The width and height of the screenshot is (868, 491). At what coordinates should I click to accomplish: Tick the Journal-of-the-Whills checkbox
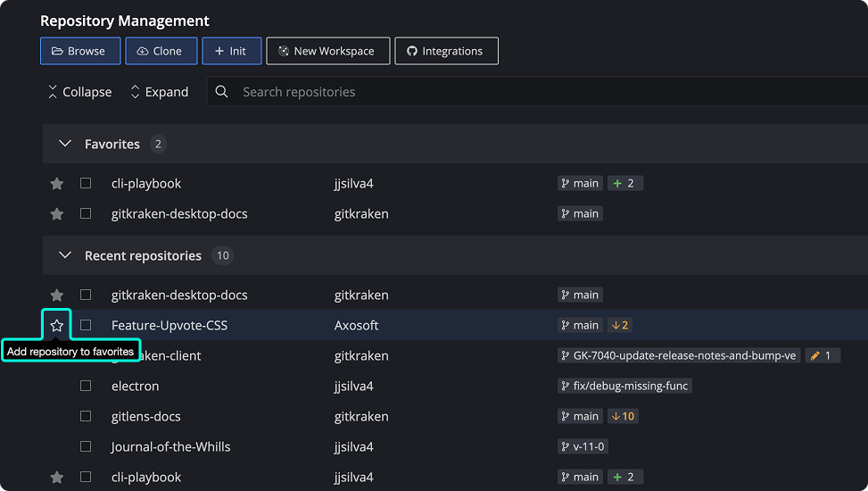pos(86,447)
